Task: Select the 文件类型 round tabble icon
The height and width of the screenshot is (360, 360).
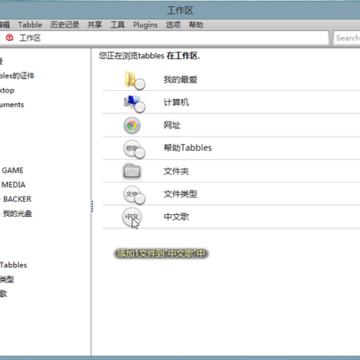Action: 134,195
